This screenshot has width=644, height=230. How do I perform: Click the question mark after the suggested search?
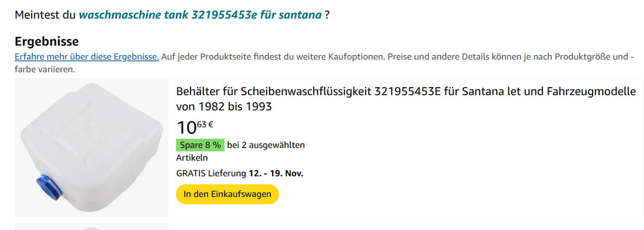click(327, 15)
